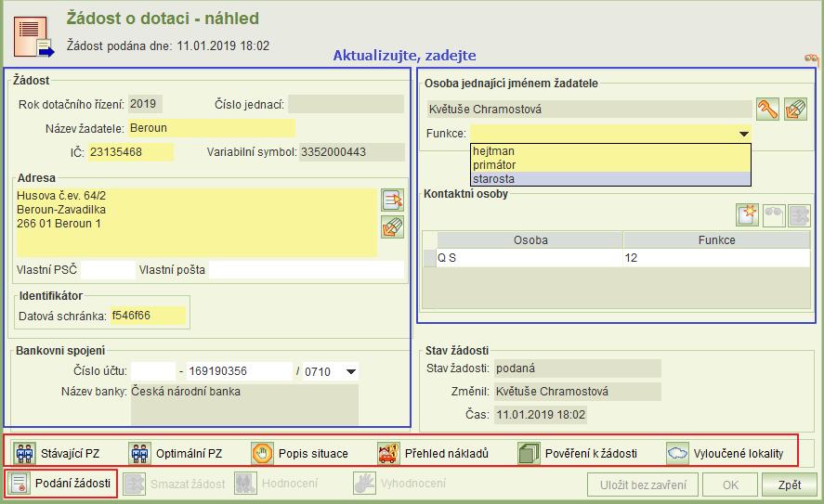Click the Vyhodnocení button
824x504 pixels.
(399, 484)
